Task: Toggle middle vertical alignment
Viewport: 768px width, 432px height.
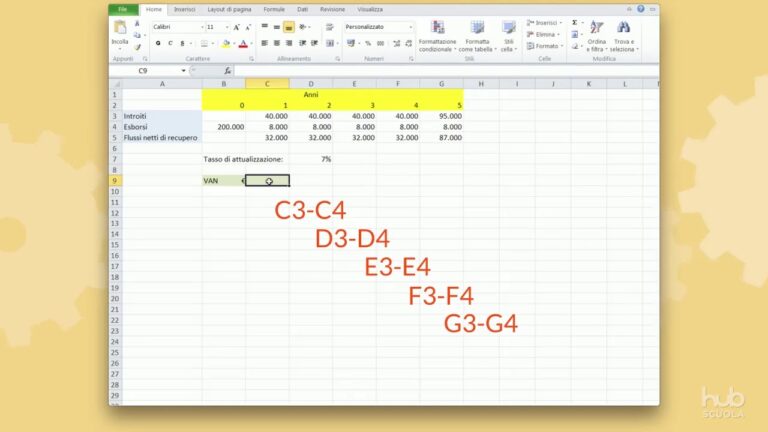Action: [x=277, y=27]
